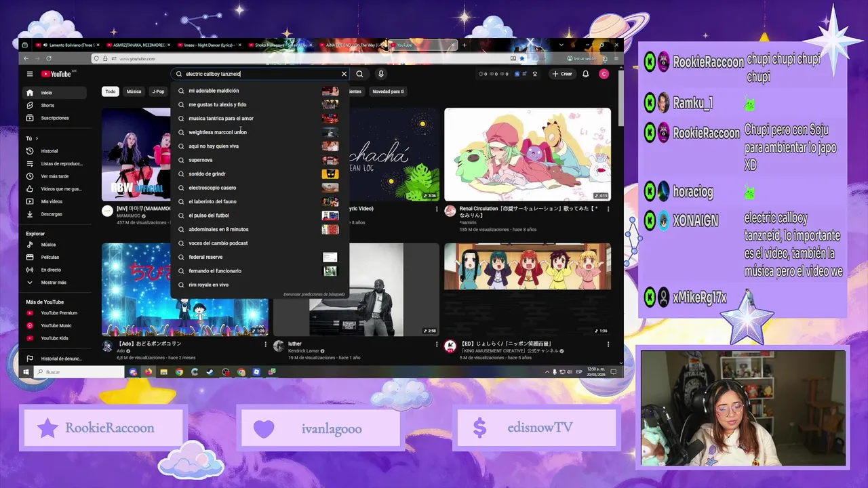Bookmark page with the star icon

(x=521, y=59)
